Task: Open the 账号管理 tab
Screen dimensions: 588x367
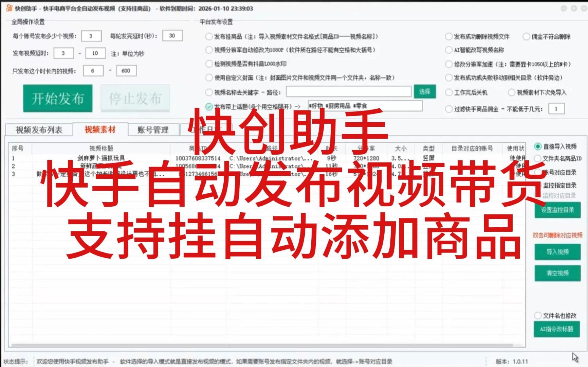Action: coord(153,130)
